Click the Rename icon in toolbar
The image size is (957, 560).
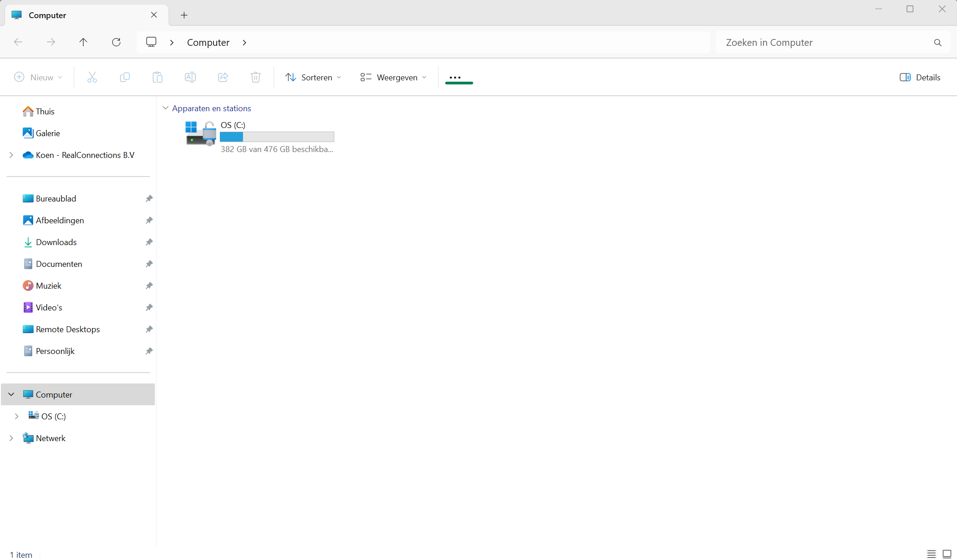coord(190,78)
